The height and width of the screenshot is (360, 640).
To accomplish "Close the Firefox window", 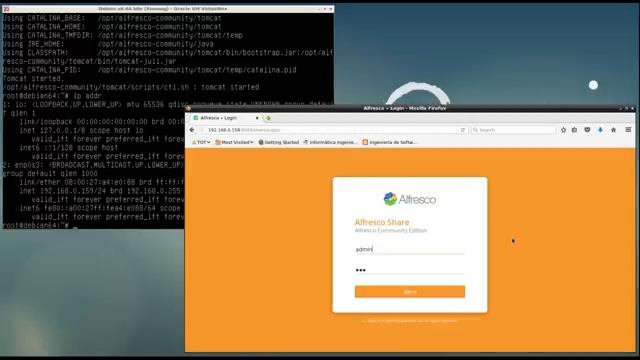I will (632, 109).
